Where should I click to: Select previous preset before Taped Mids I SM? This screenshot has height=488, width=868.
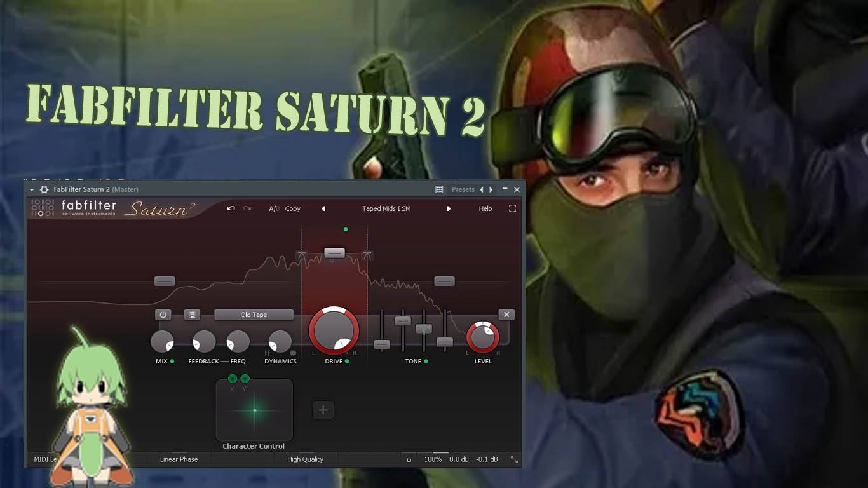pyautogui.click(x=323, y=208)
